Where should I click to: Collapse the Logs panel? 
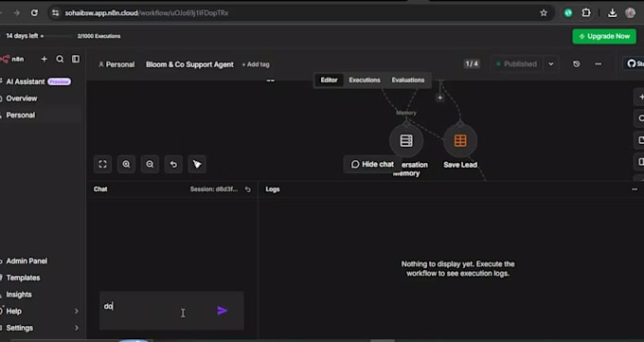(635, 189)
